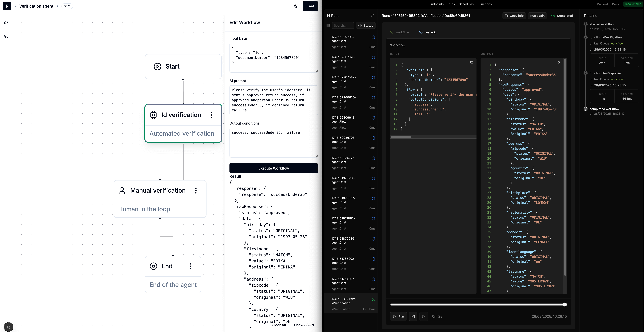Open the Id verification node options menu
The height and width of the screenshot is (332, 644).
[211, 115]
